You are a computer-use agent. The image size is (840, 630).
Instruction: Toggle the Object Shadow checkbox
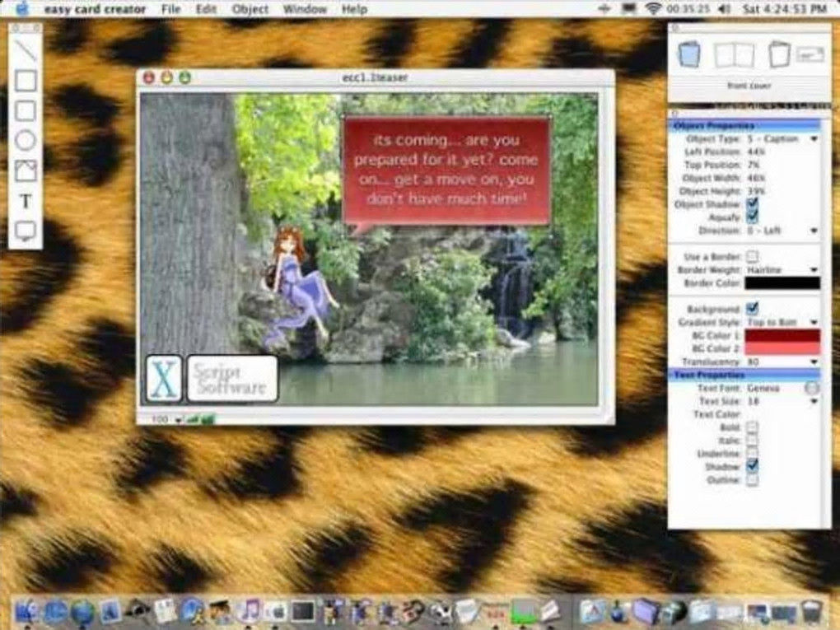pyautogui.click(x=752, y=203)
